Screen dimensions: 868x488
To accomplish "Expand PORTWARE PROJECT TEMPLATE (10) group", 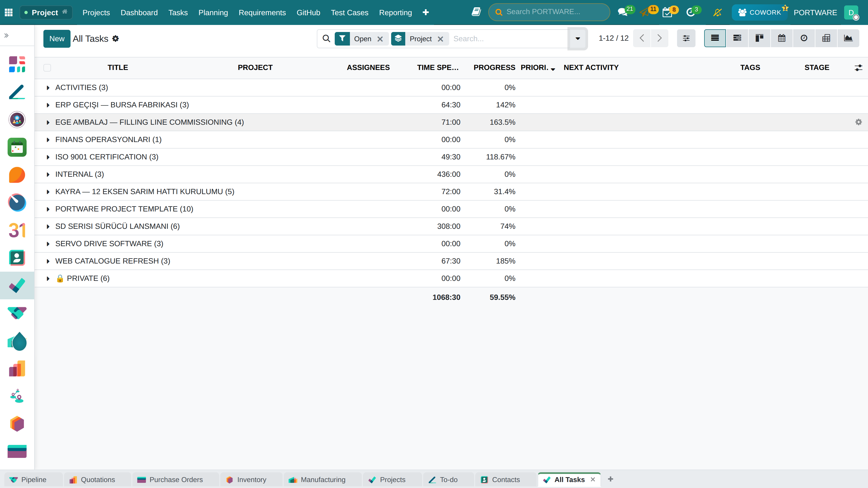I will click(48, 209).
